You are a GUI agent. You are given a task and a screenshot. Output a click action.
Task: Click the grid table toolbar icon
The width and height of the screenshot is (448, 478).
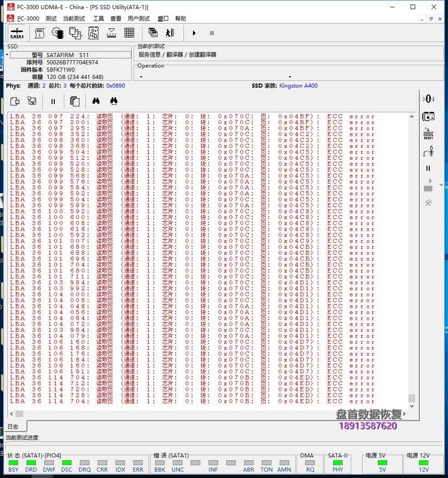(x=129, y=33)
